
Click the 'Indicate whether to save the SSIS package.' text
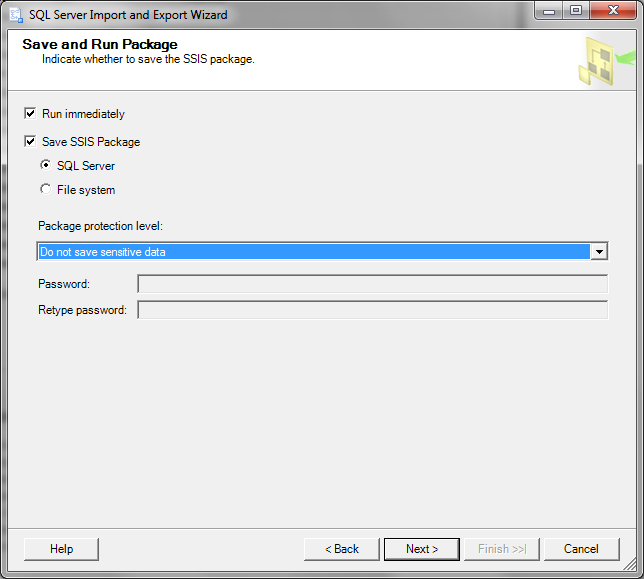click(x=148, y=59)
